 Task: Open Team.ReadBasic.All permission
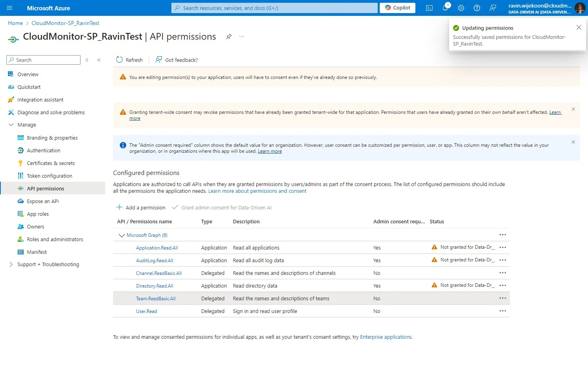[x=156, y=299]
